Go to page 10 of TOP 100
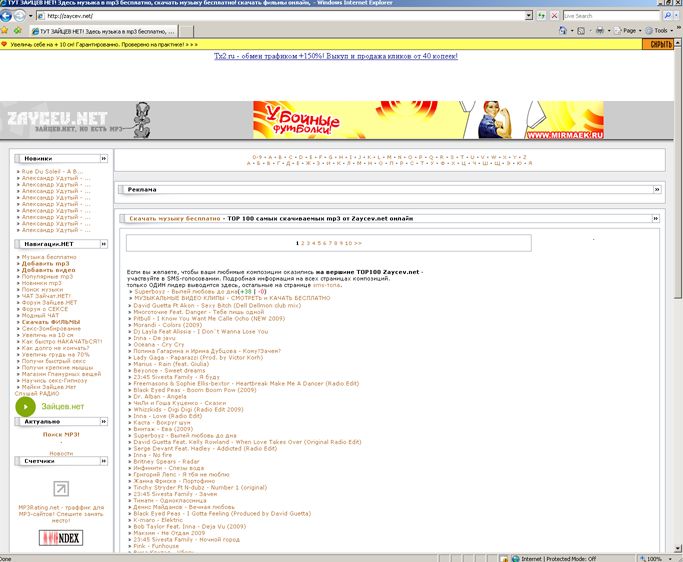 pyautogui.click(x=348, y=243)
